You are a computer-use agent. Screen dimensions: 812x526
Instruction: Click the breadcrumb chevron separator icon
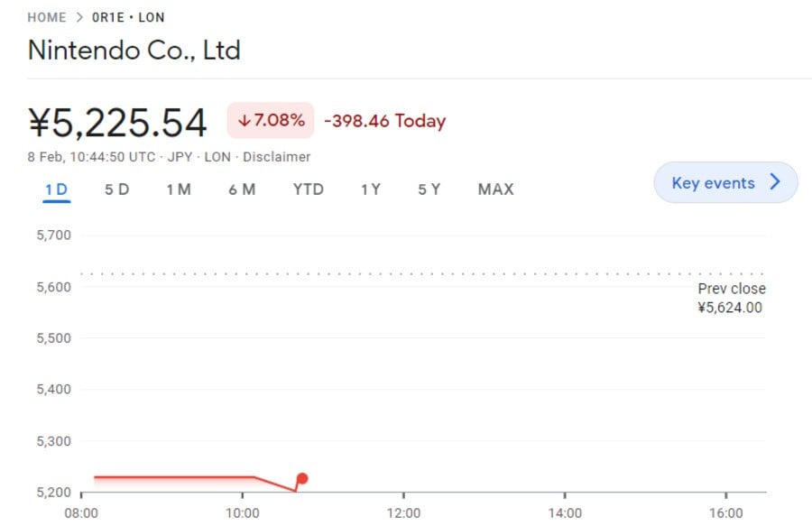(x=79, y=18)
